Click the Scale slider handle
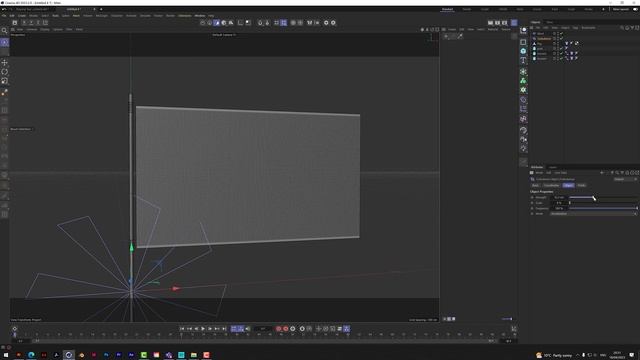 pos(570,203)
